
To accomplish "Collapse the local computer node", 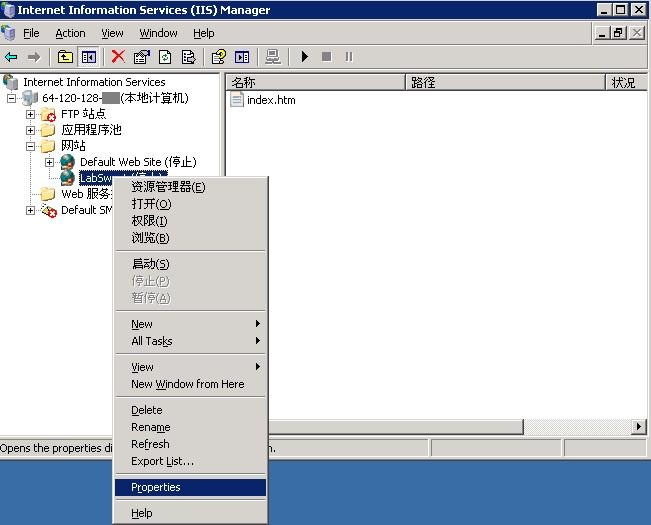I will coord(12,98).
